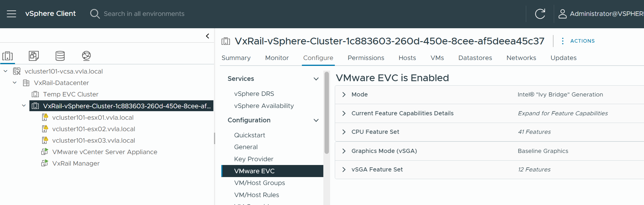Image resolution: width=644 pixels, height=205 pixels.
Task: Collapse the VxRail-vSphere-Cluster tree node
Action: tap(24, 106)
